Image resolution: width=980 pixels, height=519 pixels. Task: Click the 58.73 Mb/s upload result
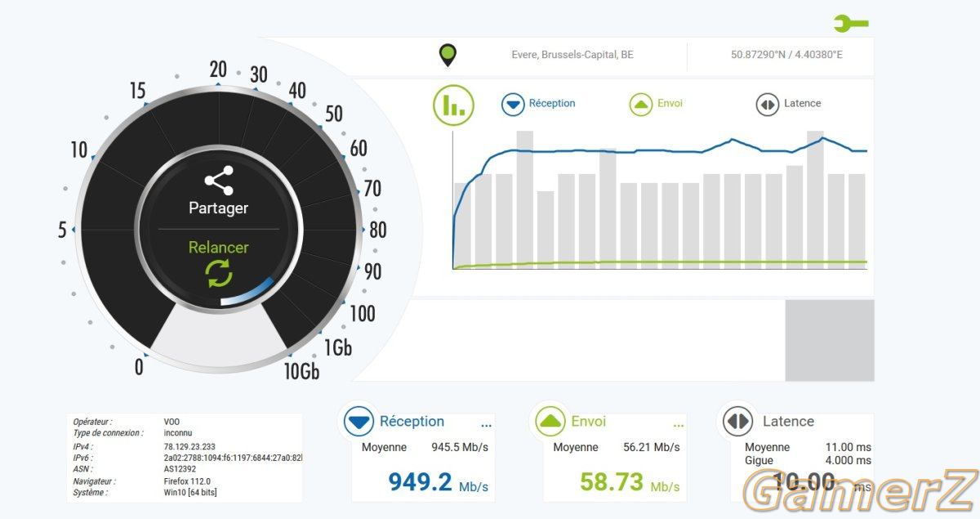[630, 482]
